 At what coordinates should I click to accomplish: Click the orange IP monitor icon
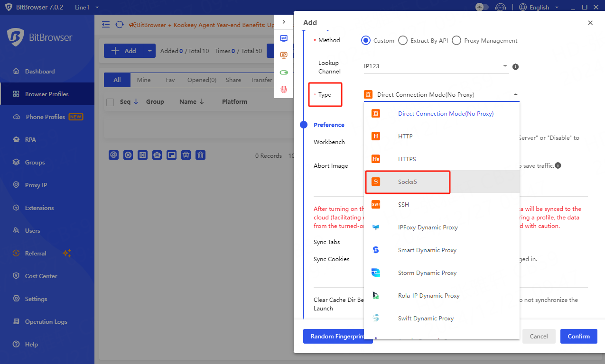pos(284,55)
